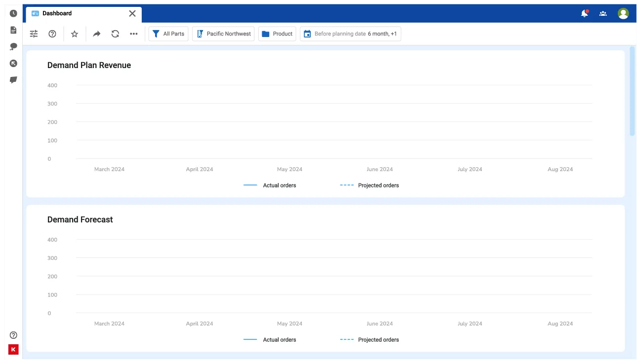Mark dashboard as favorite with star
This screenshot has height=364, width=641.
click(x=75, y=34)
